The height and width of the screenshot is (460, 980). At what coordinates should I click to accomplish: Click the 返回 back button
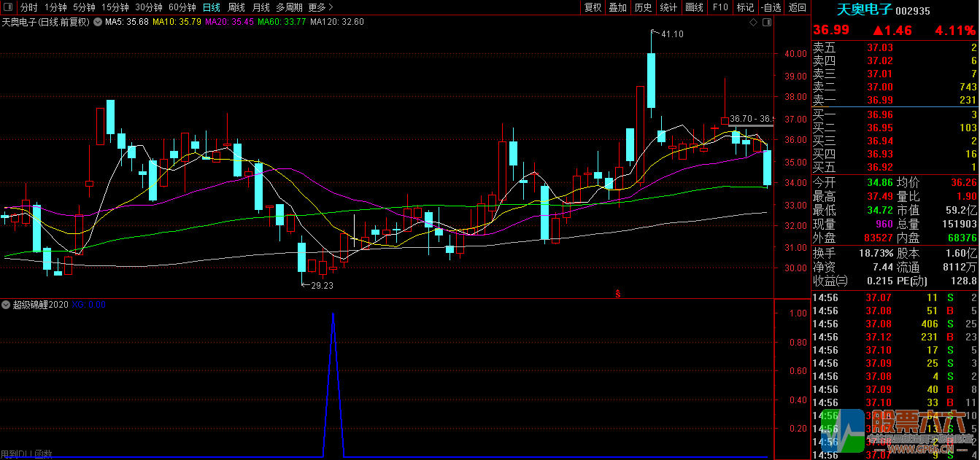click(x=798, y=7)
